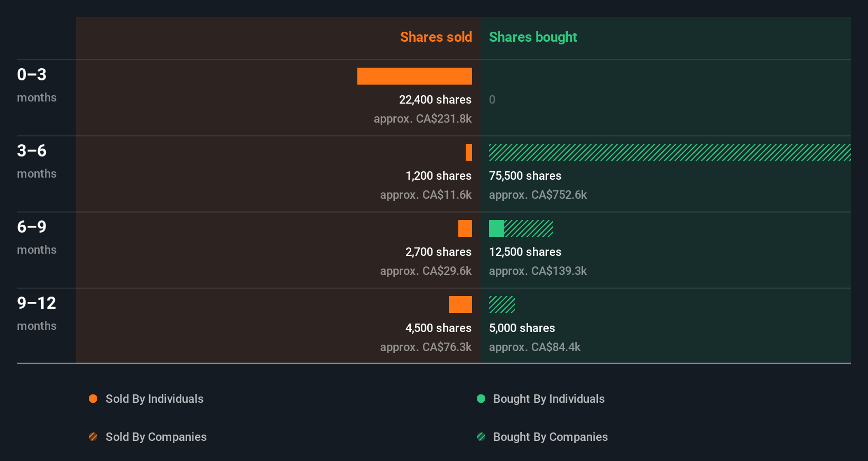868x461 pixels.
Task: Click the green Bought By Individuals legend dot
Action: click(481, 399)
